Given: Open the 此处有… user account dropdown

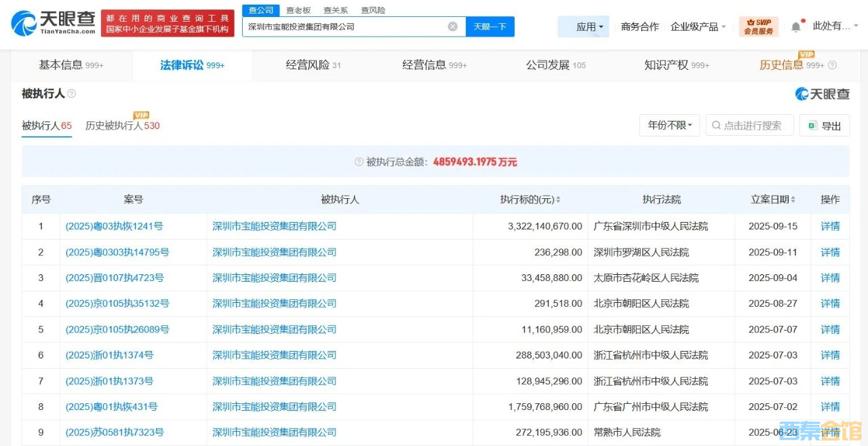Looking at the screenshot, I should [x=835, y=26].
